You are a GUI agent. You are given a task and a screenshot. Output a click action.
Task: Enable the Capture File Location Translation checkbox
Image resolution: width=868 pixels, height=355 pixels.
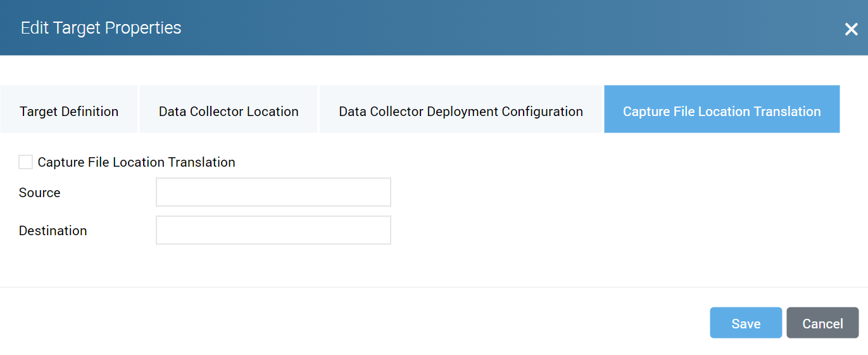26,162
